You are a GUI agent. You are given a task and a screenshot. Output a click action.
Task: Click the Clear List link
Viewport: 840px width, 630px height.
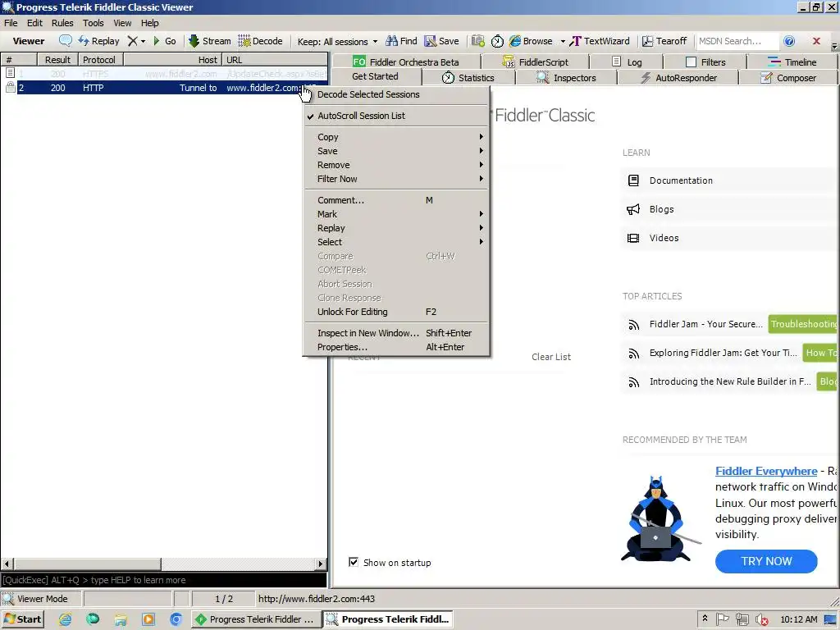550,357
